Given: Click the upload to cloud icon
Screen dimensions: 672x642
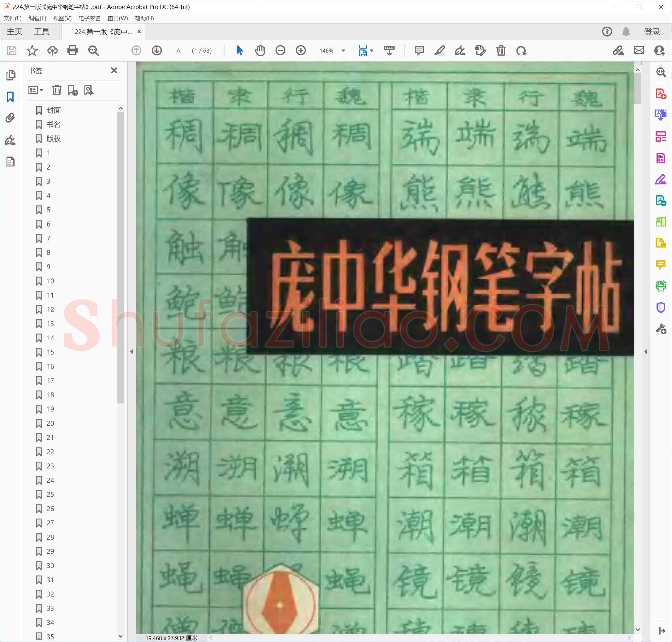Looking at the screenshot, I should (x=52, y=51).
